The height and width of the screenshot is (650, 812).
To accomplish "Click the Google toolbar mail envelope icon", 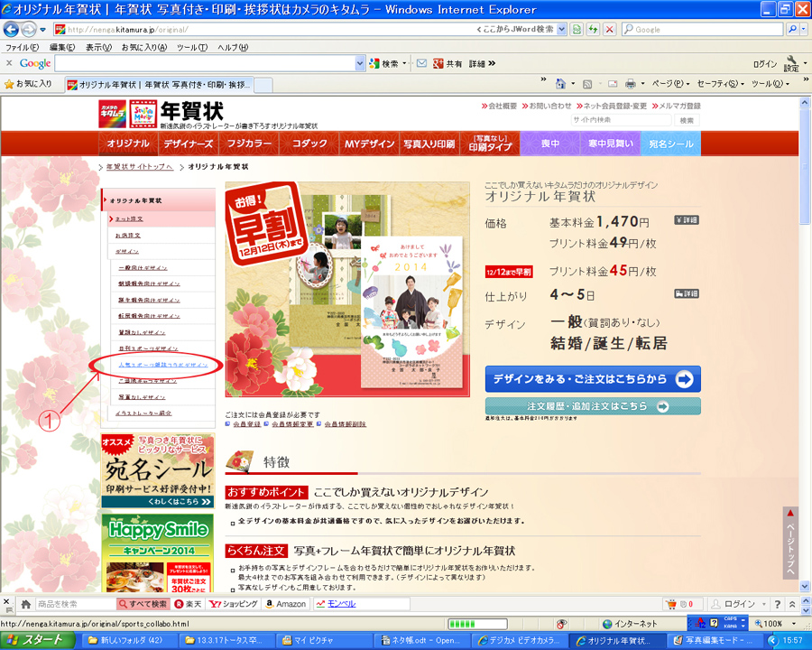I will 421,63.
